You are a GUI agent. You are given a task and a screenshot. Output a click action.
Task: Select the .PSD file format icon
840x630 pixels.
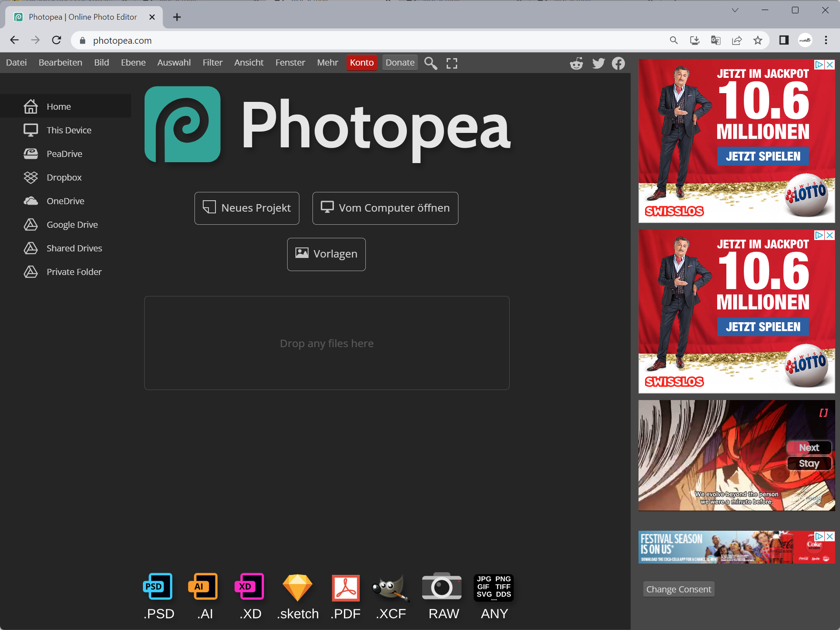pos(158,587)
